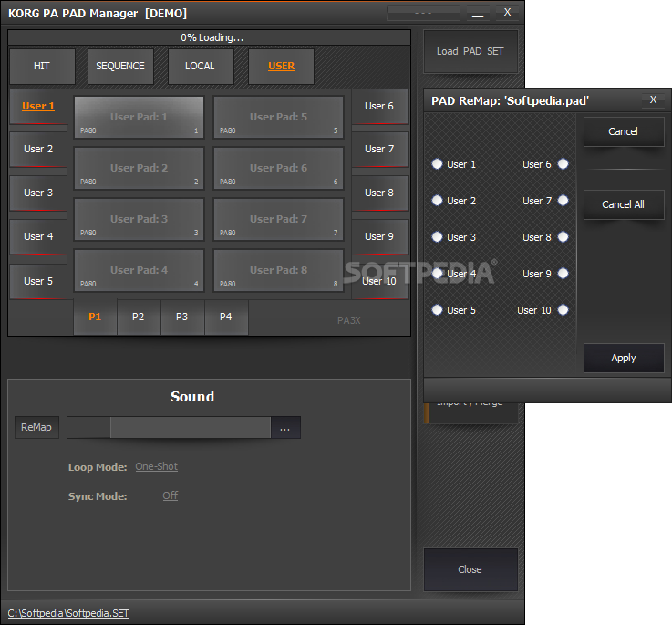Select User Pad: 2 slot
This screenshot has height=625, width=672.
pyautogui.click(x=139, y=168)
